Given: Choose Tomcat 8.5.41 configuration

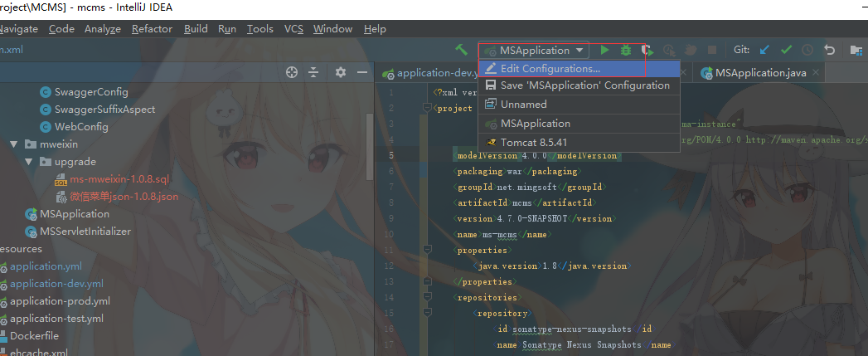Looking at the screenshot, I should coord(579,143).
